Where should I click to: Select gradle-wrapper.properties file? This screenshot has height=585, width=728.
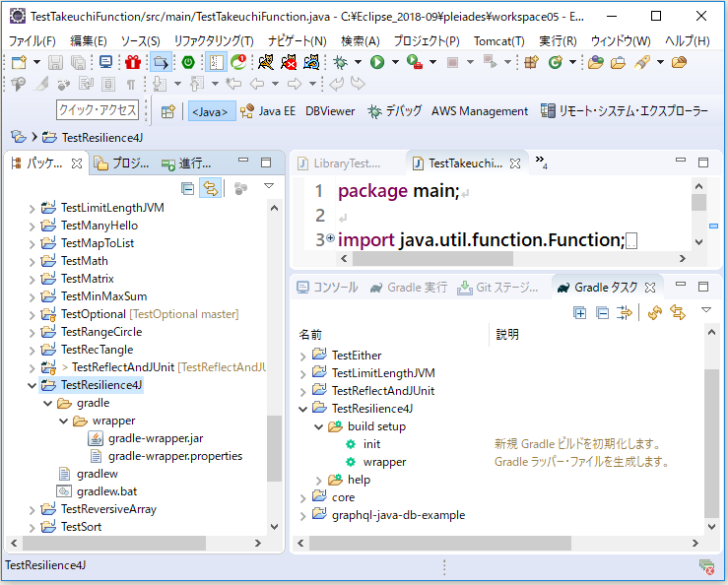tap(175, 456)
